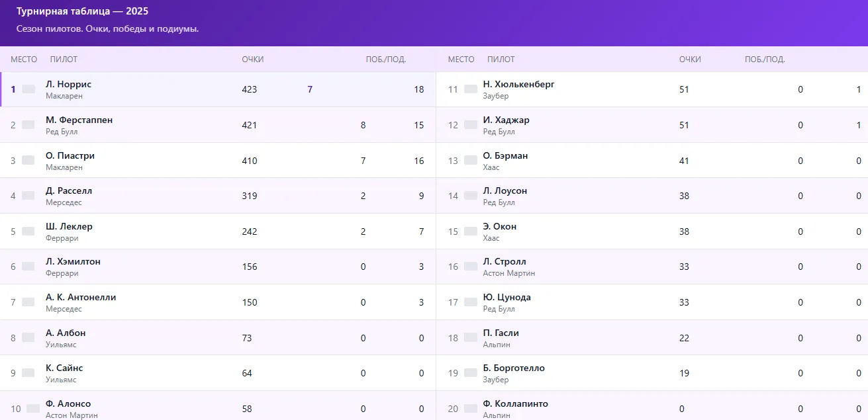Click the left table's ПИЛОТ column header
This screenshot has width=868, height=420.
coord(64,60)
